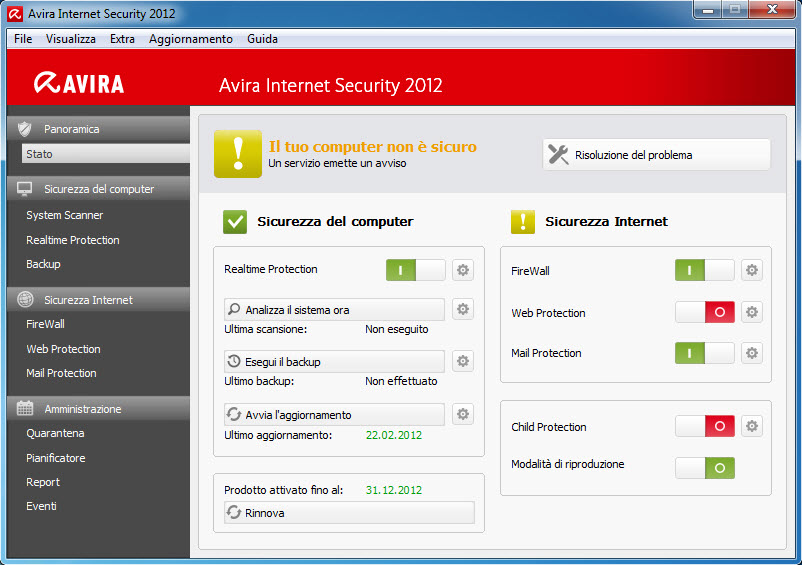Select Stato in the sidebar

click(x=105, y=153)
